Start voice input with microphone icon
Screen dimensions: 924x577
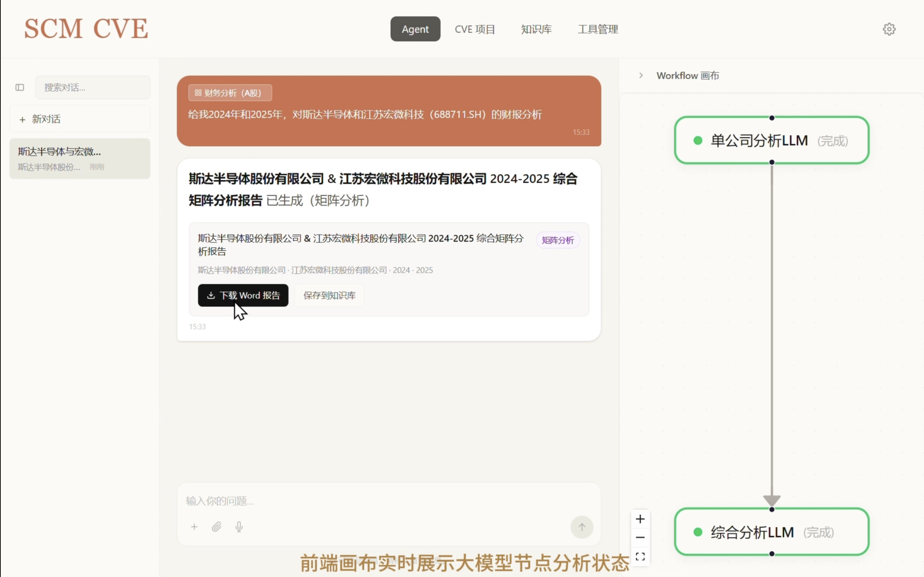coord(239,527)
